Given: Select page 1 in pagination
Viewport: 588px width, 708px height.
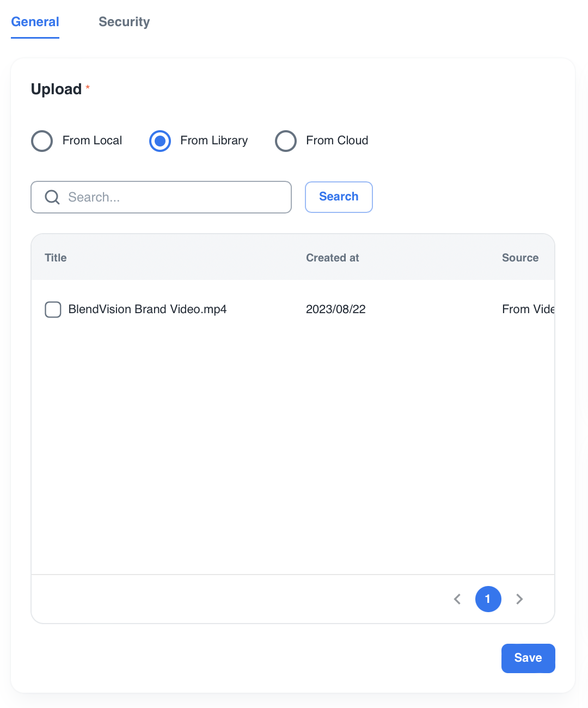Looking at the screenshot, I should (x=488, y=599).
